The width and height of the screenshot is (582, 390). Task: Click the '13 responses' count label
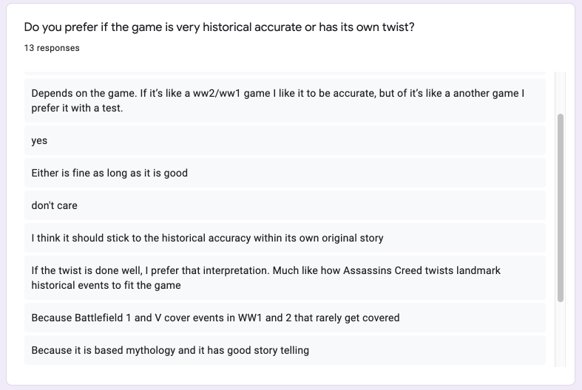(52, 48)
